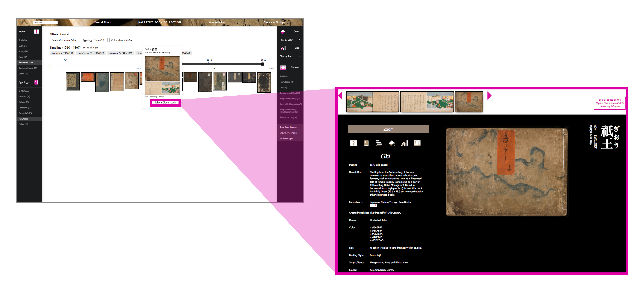Click the Zoom button in the detail panel
644x295 pixels.
pyautogui.click(x=388, y=129)
